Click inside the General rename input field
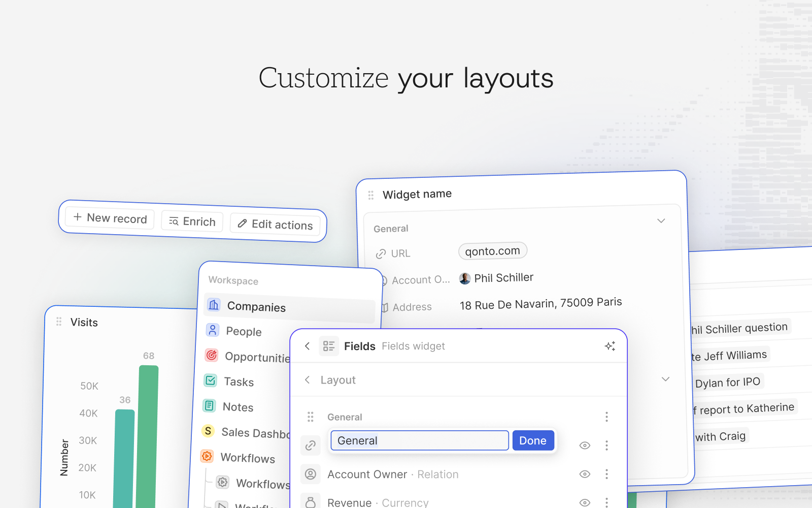 tap(419, 440)
